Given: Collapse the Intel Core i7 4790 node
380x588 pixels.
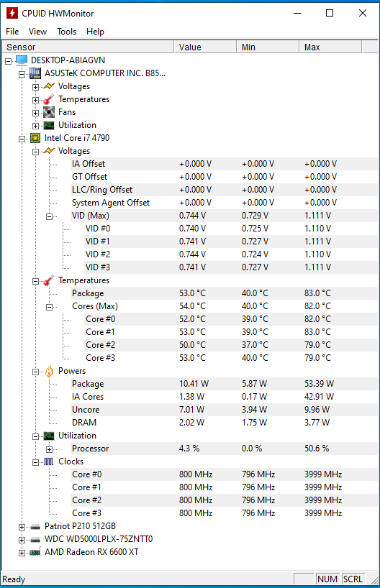Looking at the screenshot, I should click(22, 139).
